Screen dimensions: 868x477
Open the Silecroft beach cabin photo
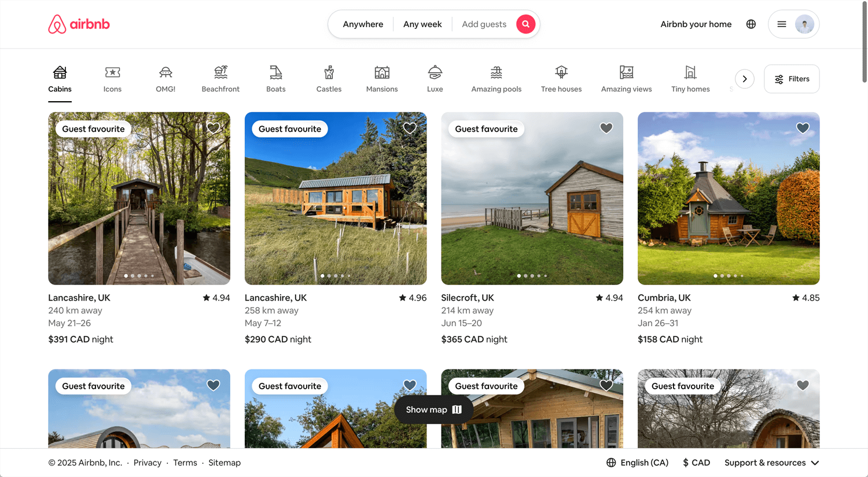tap(532, 198)
